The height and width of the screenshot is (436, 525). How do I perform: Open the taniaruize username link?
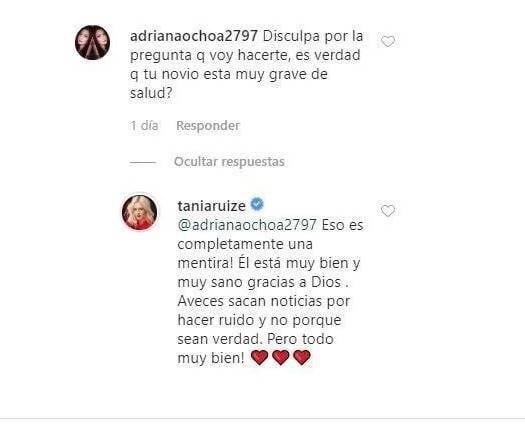tap(212, 206)
